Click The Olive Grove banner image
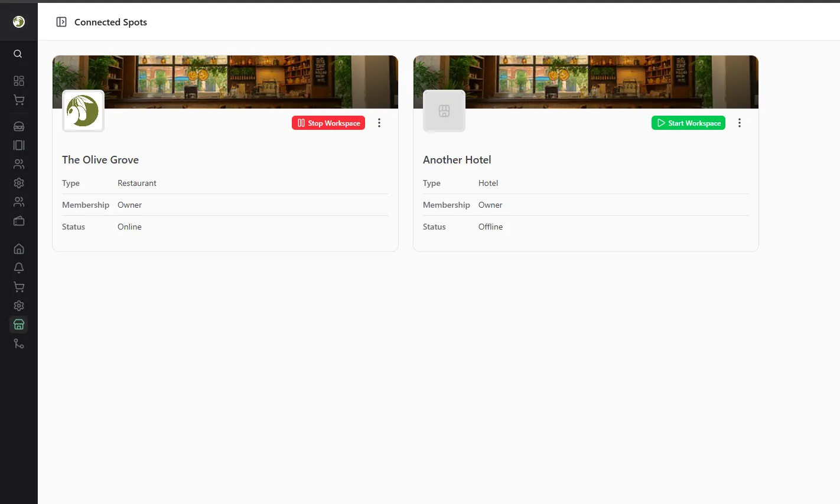Image resolution: width=840 pixels, height=504 pixels. click(236, 80)
